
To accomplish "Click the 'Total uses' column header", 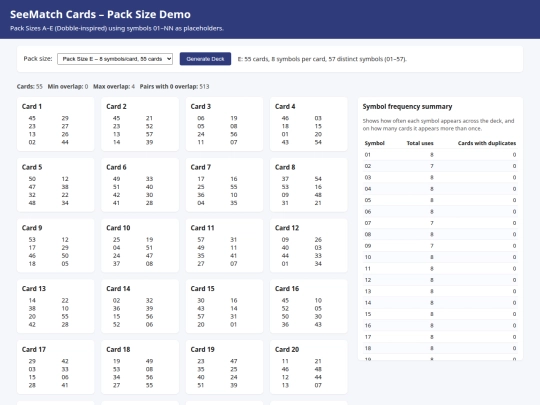I will (x=420, y=143).
